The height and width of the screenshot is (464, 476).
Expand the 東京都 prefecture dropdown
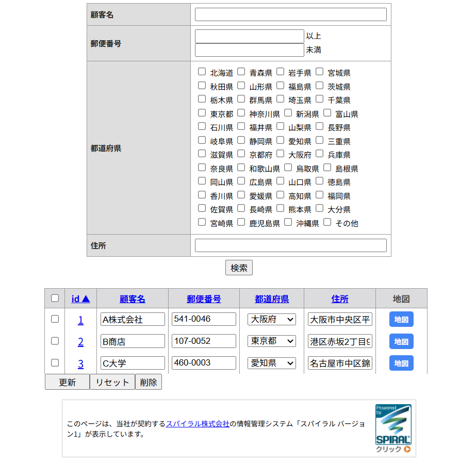pos(272,341)
